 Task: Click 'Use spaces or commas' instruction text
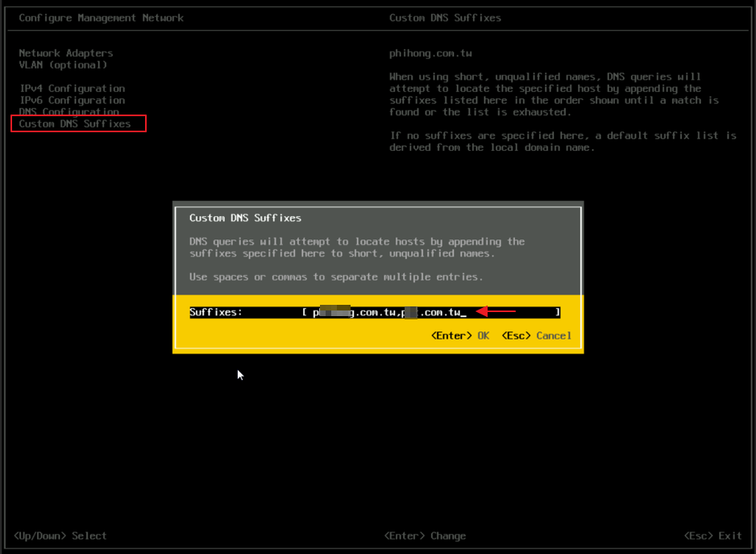(x=336, y=277)
